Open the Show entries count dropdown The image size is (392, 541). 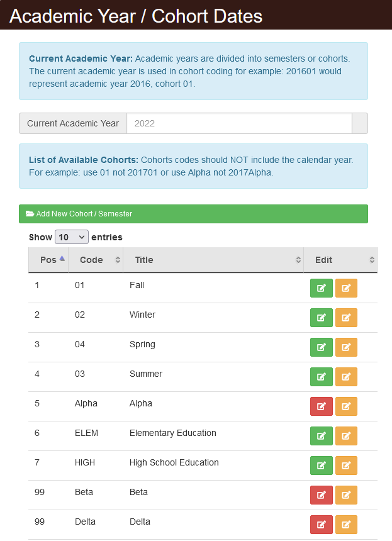[72, 237]
